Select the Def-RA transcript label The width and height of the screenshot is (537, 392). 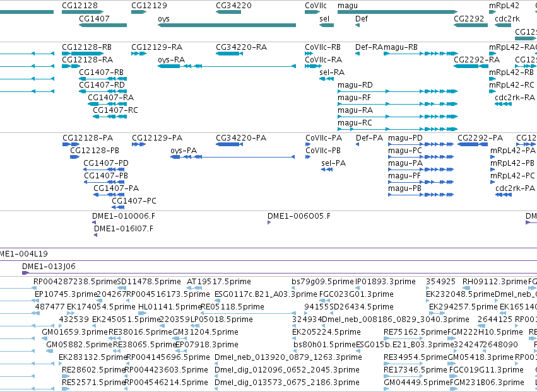pos(369,47)
